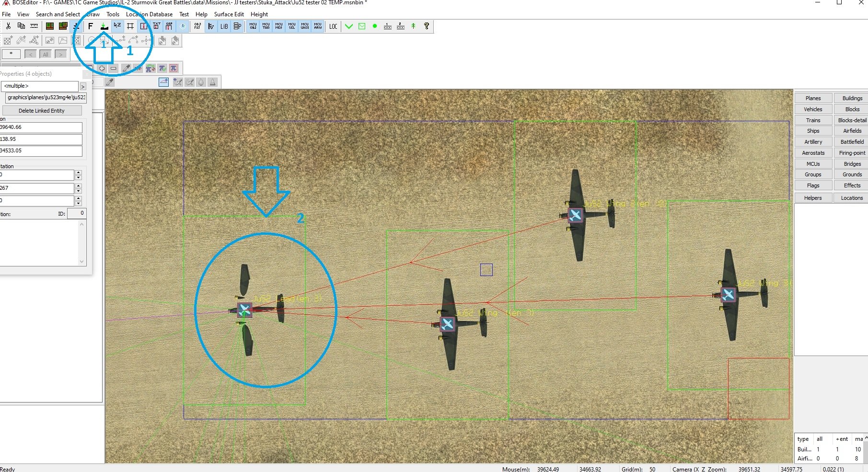
Task: Click the question mark help icon
Action: pos(426,26)
